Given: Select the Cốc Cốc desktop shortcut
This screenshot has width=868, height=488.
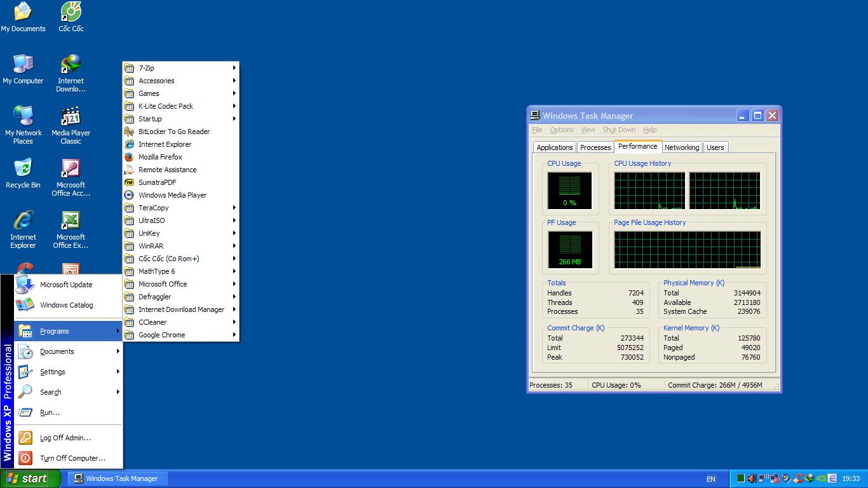Looking at the screenshot, I should point(71,17).
